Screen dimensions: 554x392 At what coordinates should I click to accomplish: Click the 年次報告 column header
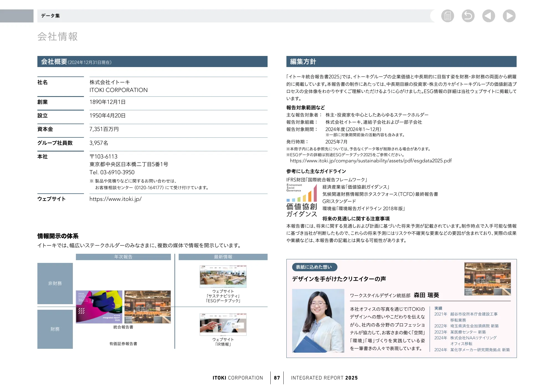pos(123,257)
